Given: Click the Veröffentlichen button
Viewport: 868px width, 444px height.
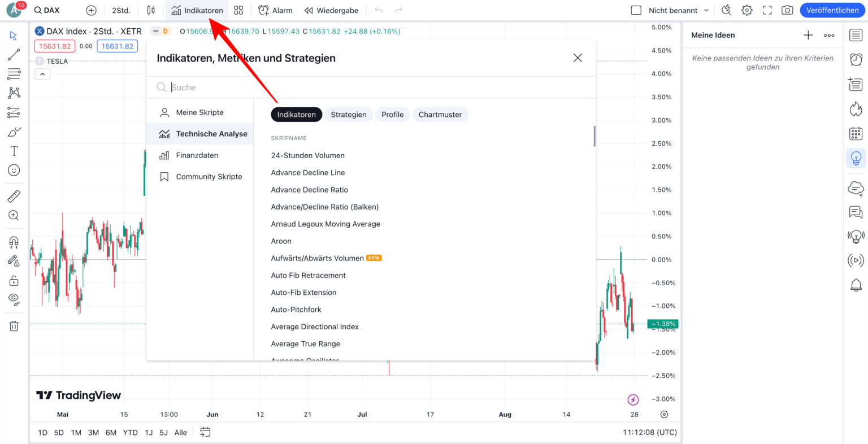Looking at the screenshot, I should pos(832,10).
